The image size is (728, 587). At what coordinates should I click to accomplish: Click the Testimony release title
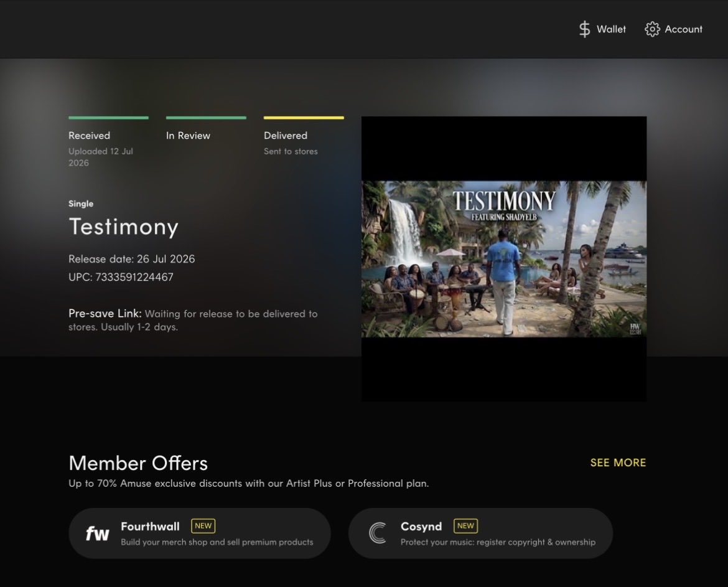(x=123, y=227)
